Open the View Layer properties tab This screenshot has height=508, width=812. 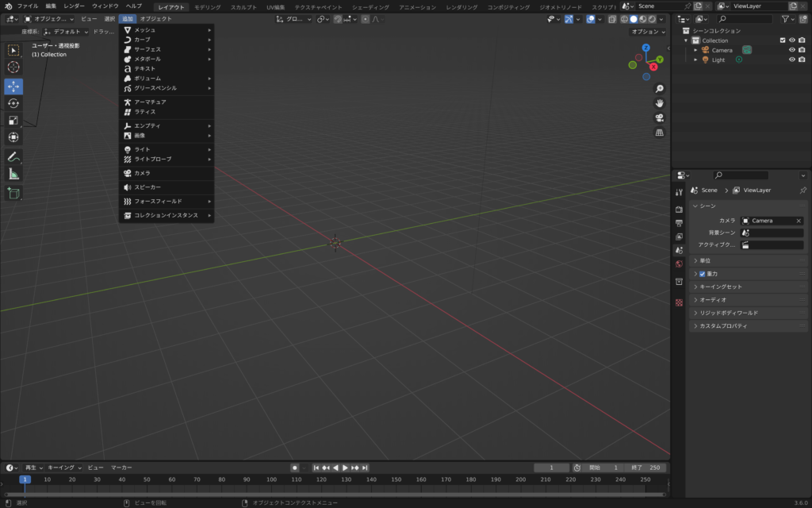coord(679,237)
